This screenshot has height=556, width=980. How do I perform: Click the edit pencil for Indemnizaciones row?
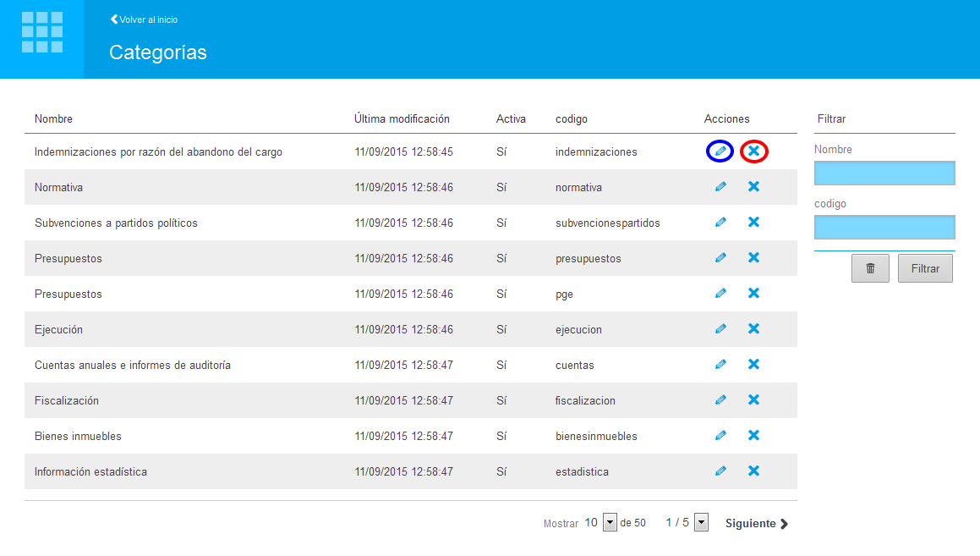pos(720,151)
